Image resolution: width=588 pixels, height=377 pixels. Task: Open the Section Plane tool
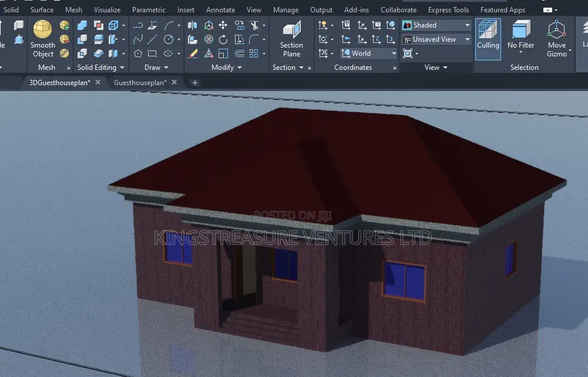click(x=291, y=39)
